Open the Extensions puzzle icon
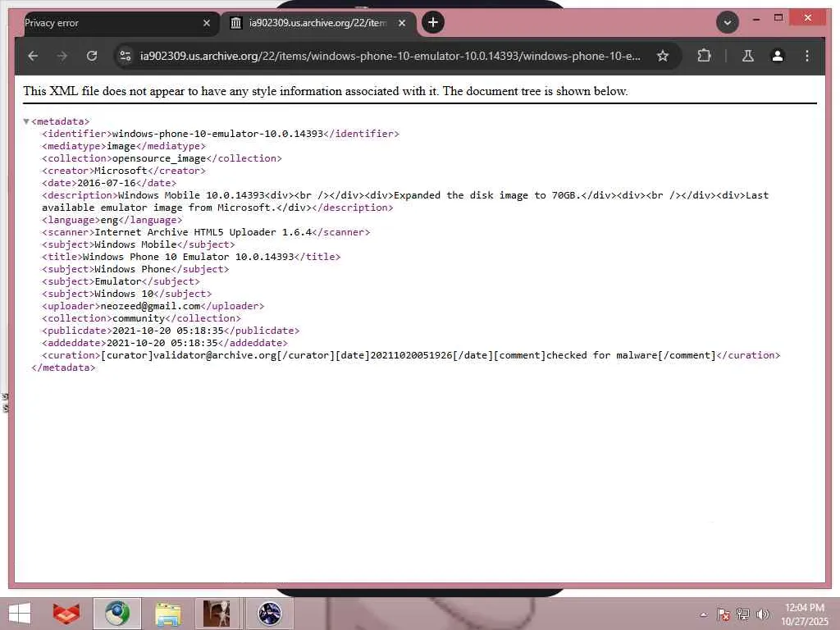The image size is (840, 630). coord(704,56)
